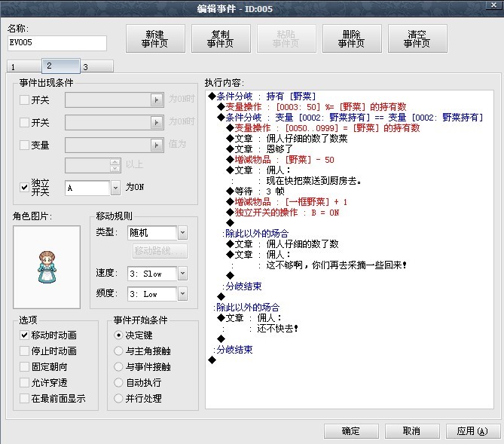Select the 自动执行 trigger option

118,382
